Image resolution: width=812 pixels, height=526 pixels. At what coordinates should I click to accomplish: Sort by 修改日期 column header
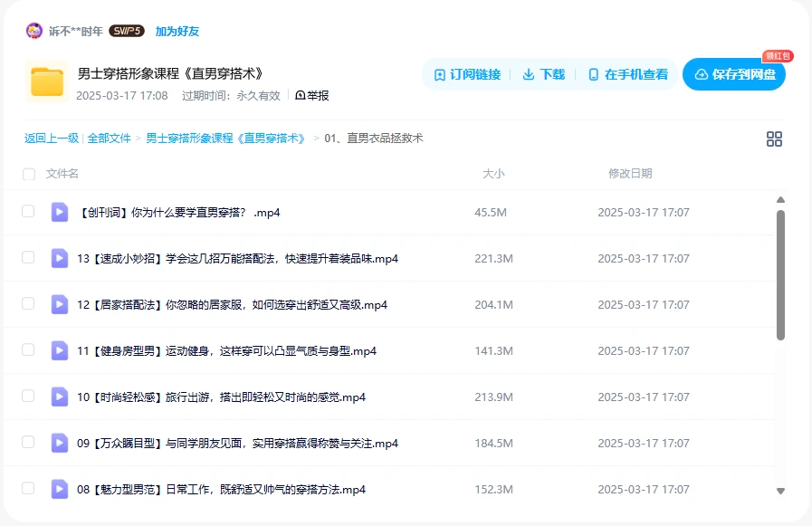point(630,174)
